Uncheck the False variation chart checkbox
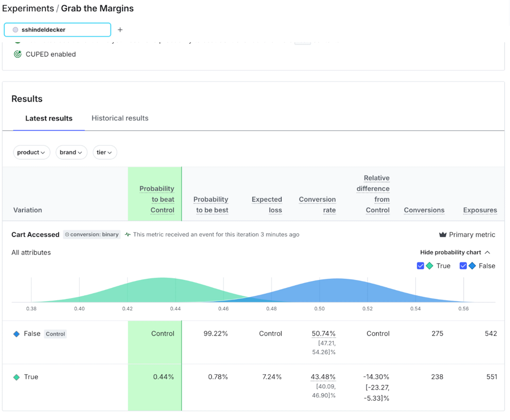The image size is (510, 420). tap(463, 266)
